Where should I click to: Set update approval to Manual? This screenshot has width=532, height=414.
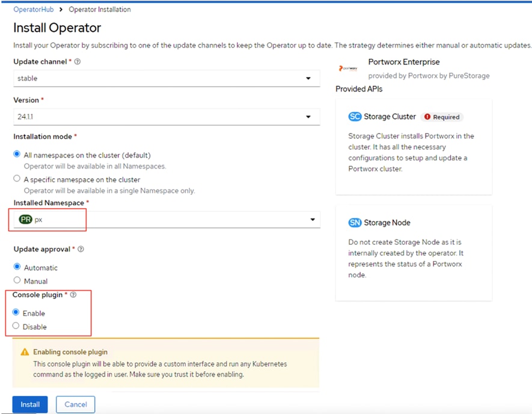16,280
